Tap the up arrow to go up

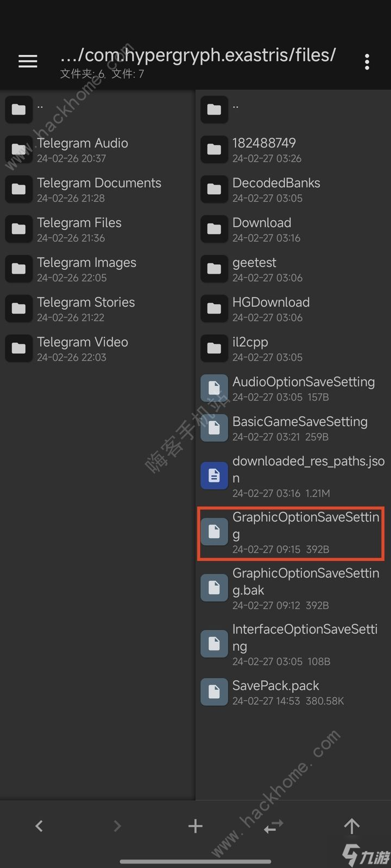click(352, 826)
